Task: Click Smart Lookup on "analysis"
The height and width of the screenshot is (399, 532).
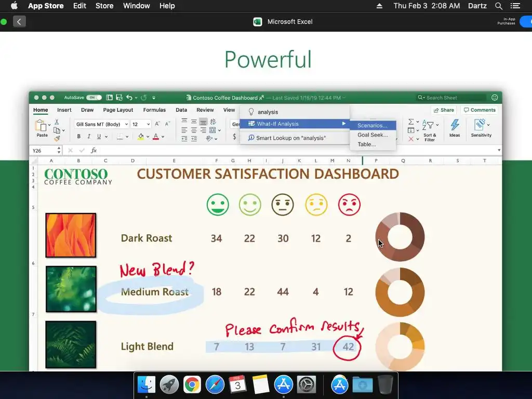Action: click(295, 138)
